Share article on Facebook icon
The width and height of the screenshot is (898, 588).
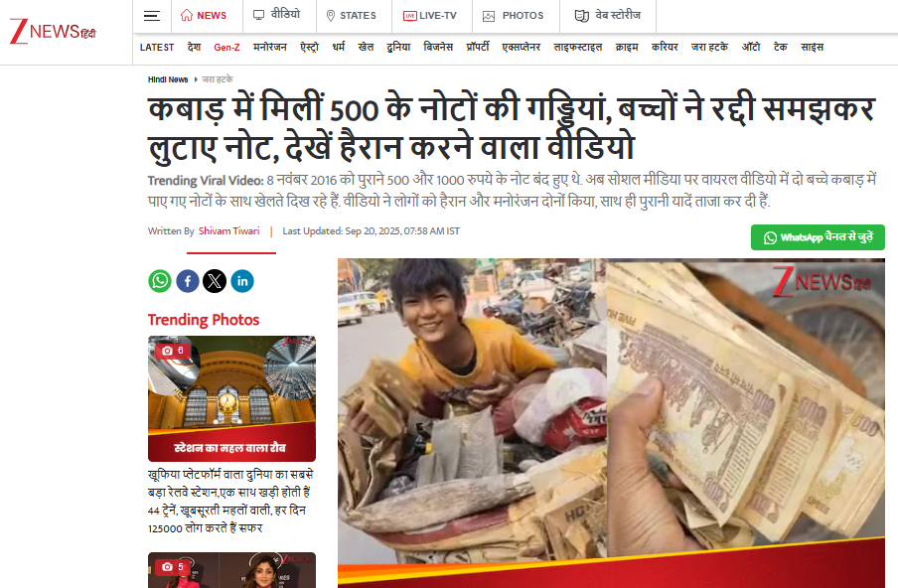(188, 281)
